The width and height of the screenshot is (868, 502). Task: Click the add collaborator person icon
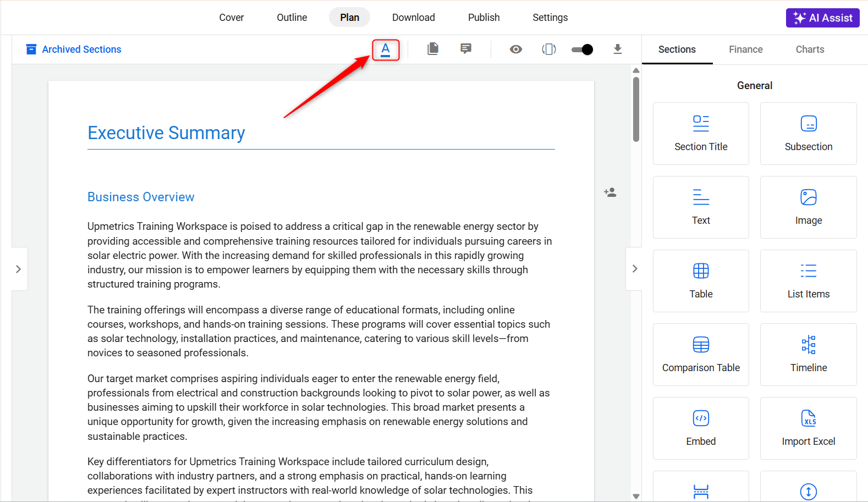610,192
